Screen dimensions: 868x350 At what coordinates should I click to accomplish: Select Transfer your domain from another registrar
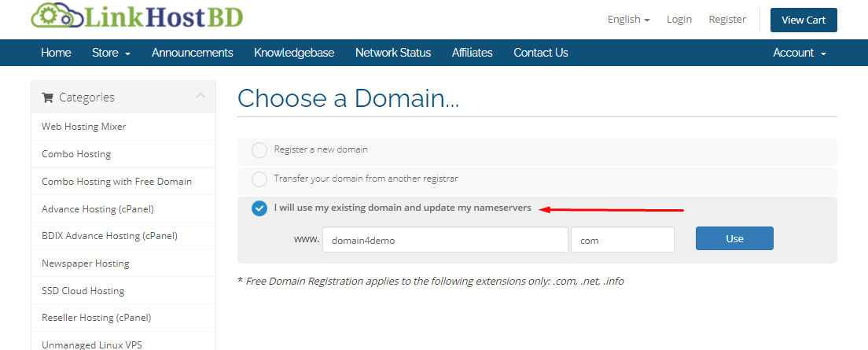coord(259,179)
